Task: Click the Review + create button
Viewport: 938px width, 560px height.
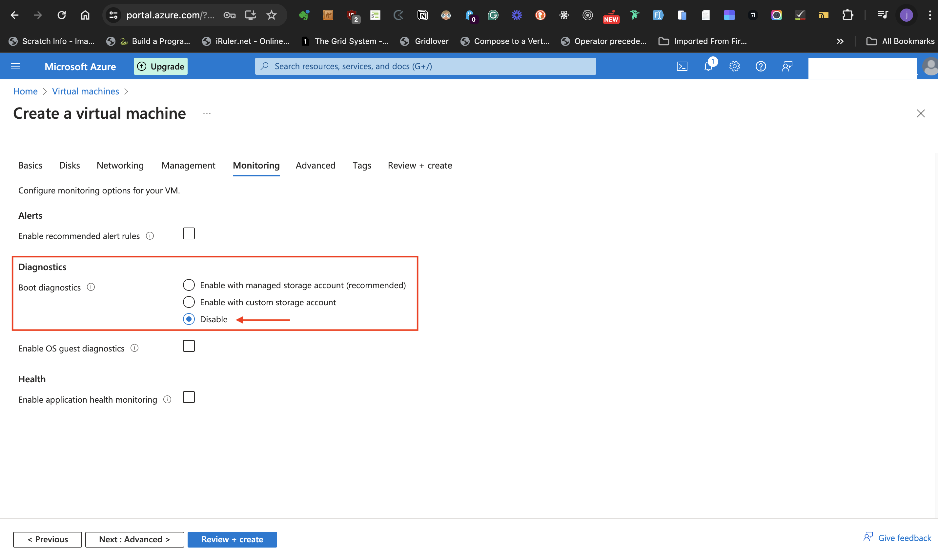Action: (x=232, y=539)
